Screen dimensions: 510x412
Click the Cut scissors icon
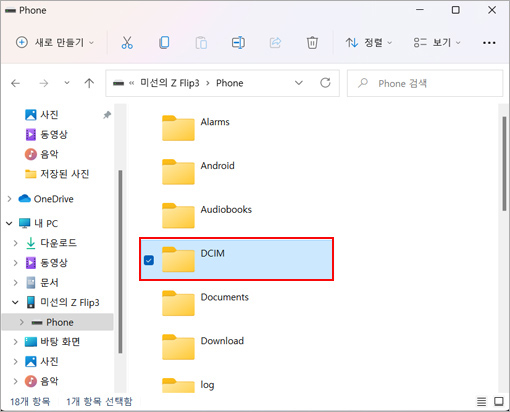[127, 43]
